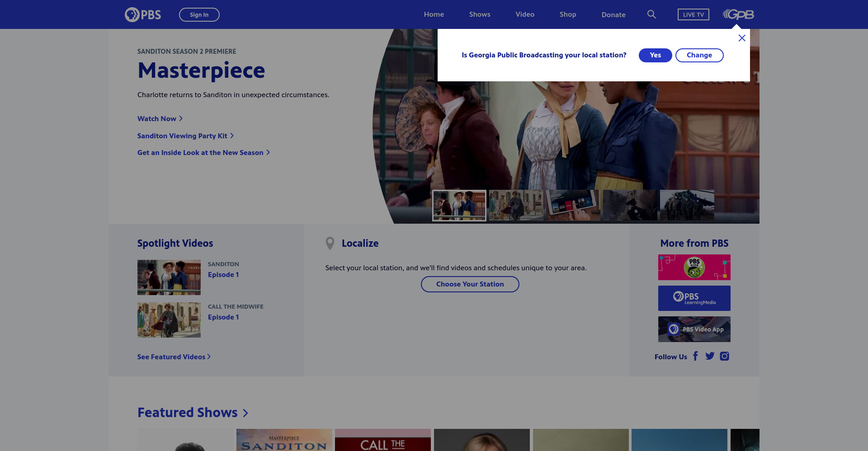Click the Localize heading text

(x=360, y=244)
